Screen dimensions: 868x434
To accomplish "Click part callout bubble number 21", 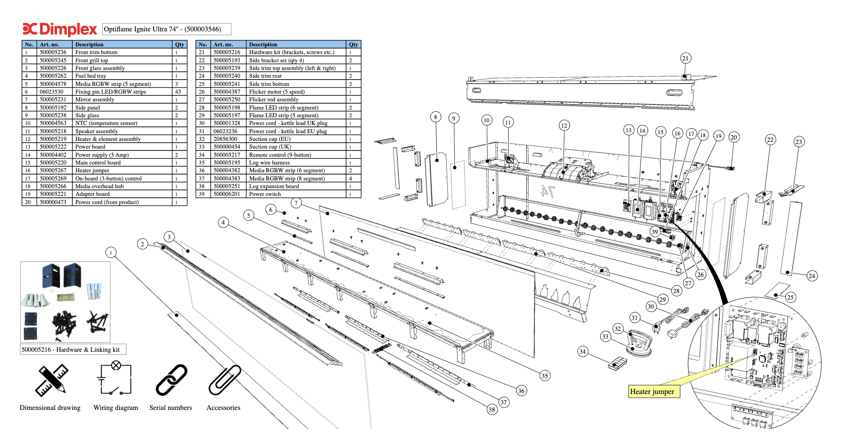I will [685, 58].
